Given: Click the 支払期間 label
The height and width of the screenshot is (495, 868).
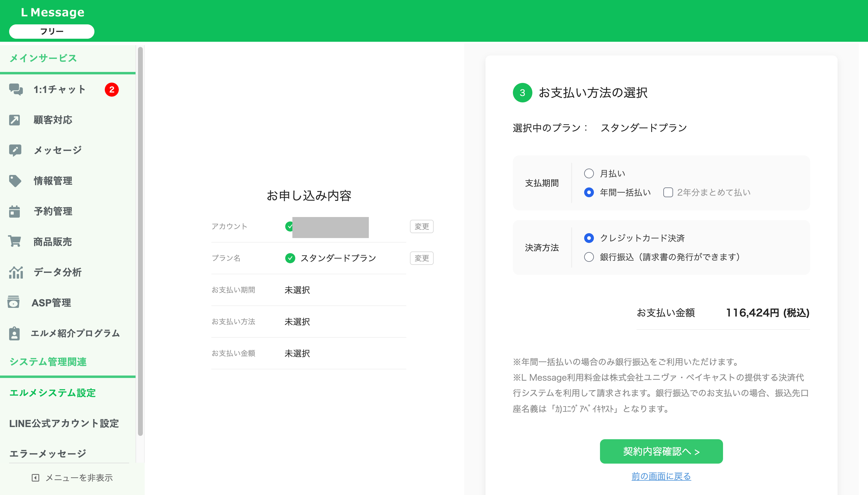Looking at the screenshot, I should (x=542, y=183).
